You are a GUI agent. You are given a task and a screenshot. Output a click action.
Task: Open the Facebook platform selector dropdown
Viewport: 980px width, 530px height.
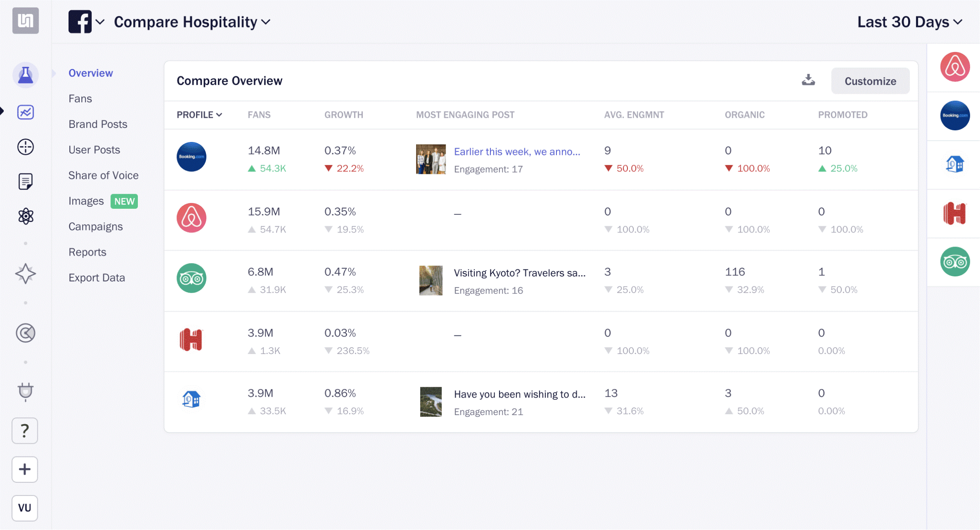pos(86,22)
